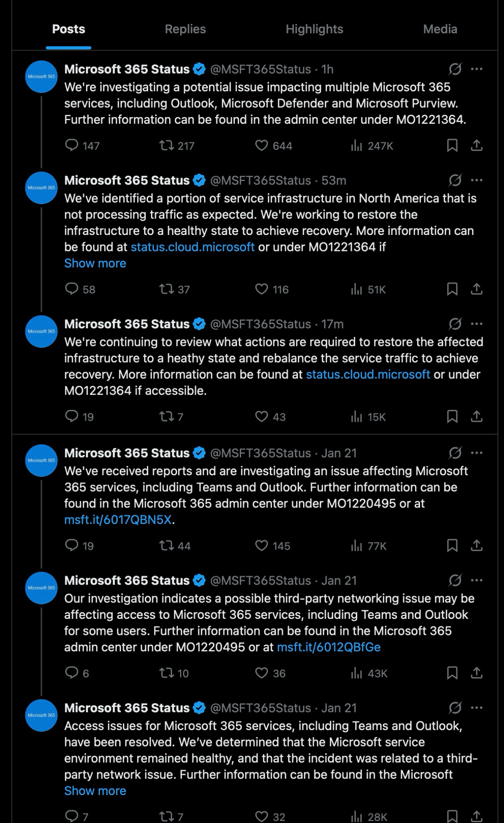This screenshot has height=823, width=504.
Task: Open Grok icon on the 1h-old post
Action: click(455, 69)
